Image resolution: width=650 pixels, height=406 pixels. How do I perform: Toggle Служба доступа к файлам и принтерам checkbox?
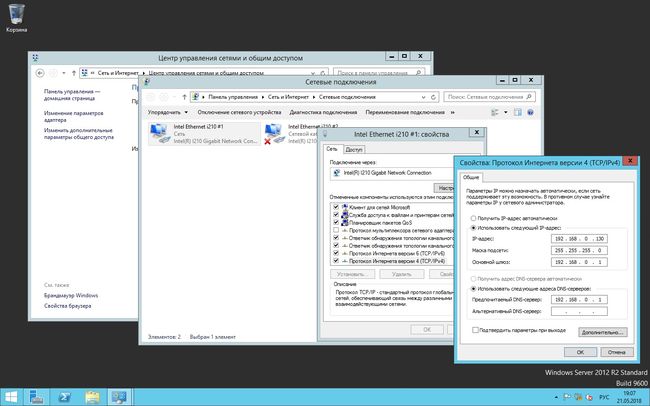click(x=336, y=215)
